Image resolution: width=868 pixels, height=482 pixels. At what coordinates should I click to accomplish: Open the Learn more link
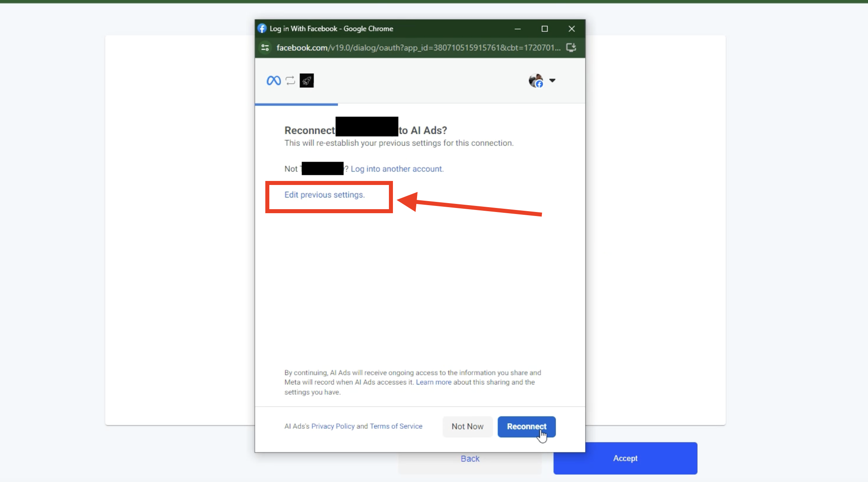[x=434, y=382]
